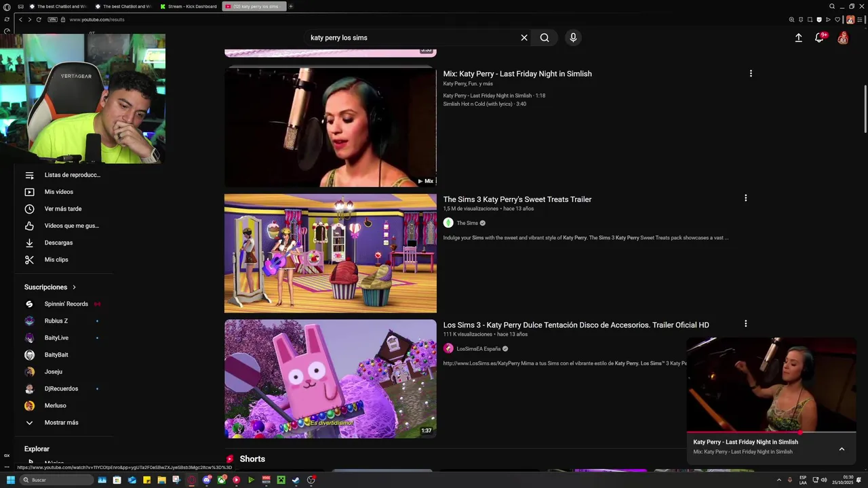Viewport: 868px width, 488px height.
Task: Click the YouTube search magnifier button
Action: pyautogui.click(x=545, y=38)
